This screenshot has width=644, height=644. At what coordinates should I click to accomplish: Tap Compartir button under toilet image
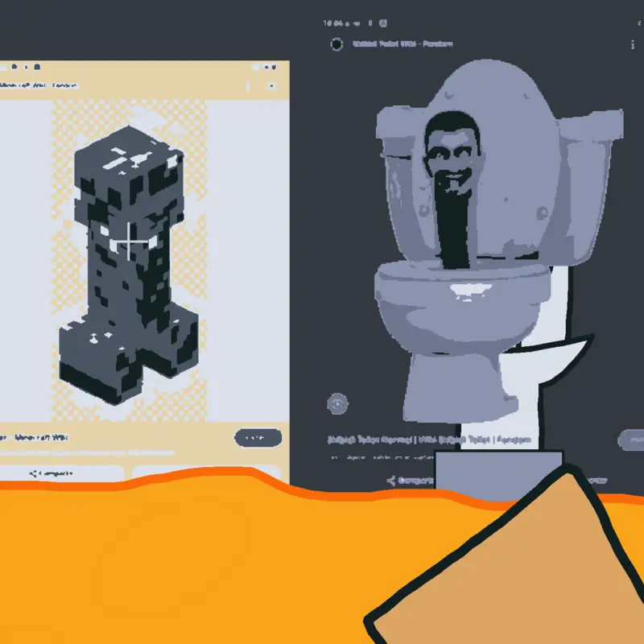(x=410, y=481)
